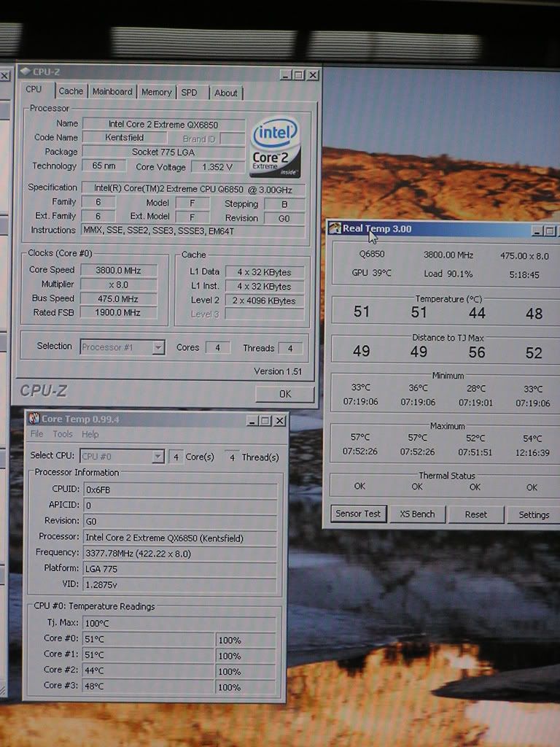Viewport: 560px width, 747px height.
Task: Click the Reset button in Real Temp
Action: click(475, 514)
